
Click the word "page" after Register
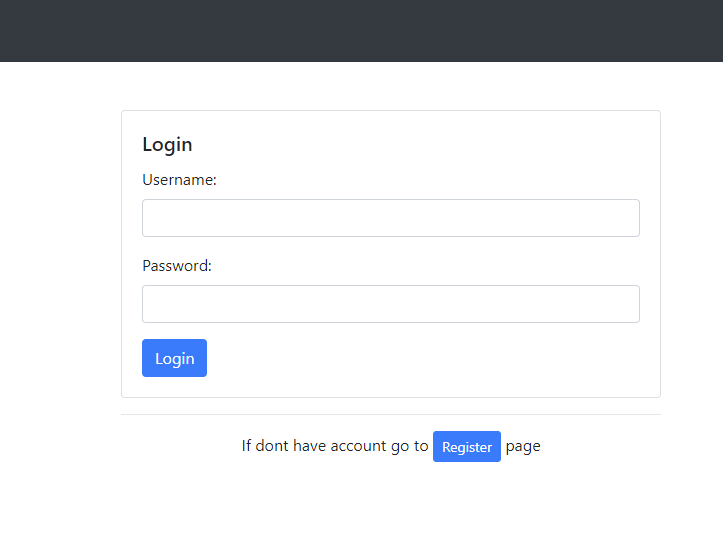(x=523, y=446)
